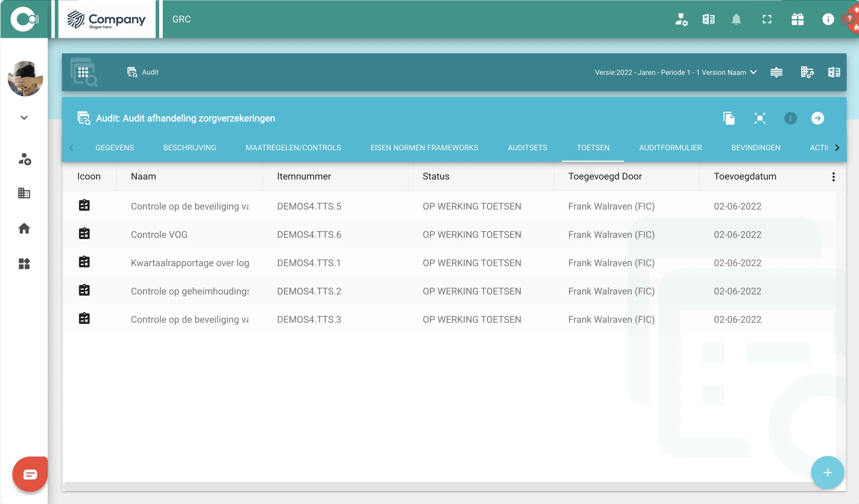
Task: Open the add-user icon in left sidebar
Action: [24, 159]
